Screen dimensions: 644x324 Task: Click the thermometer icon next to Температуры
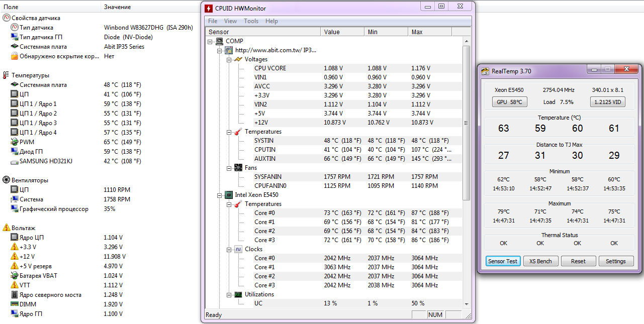point(6,75)
